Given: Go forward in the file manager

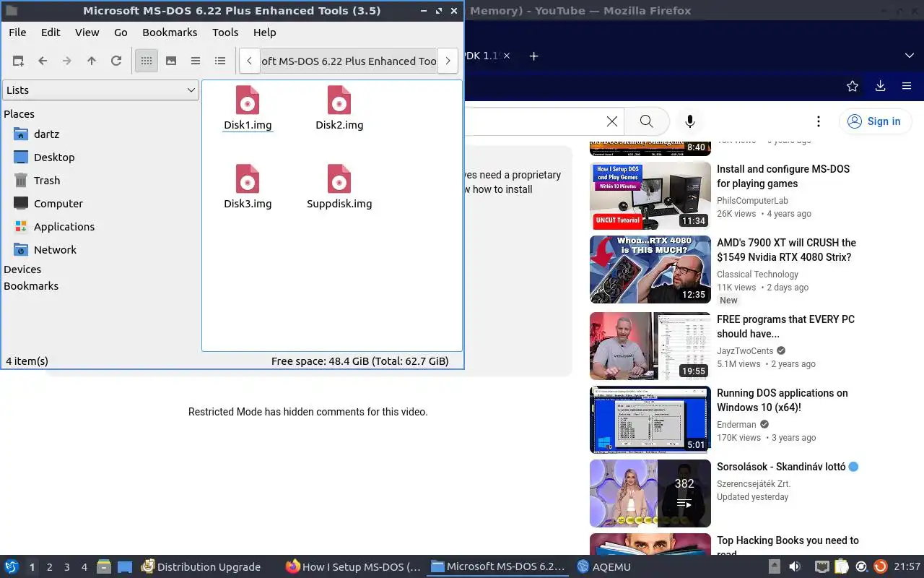Looking at the screenshot, I should click(x=67, y=61).
